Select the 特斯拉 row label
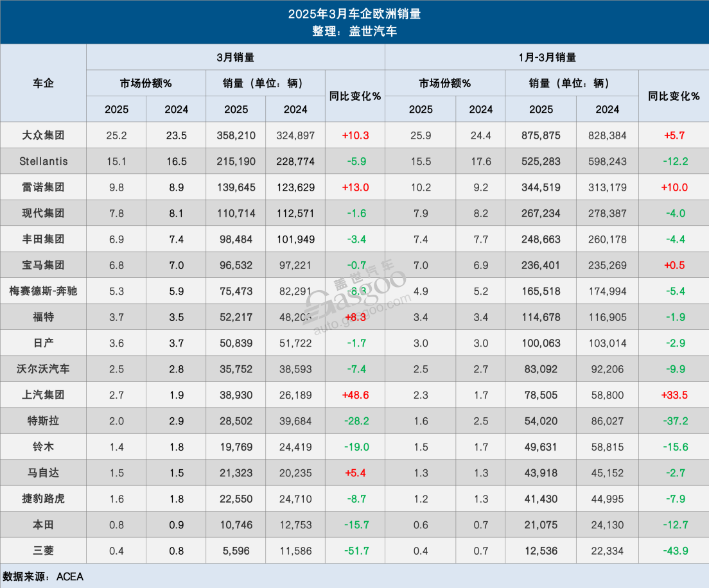The width and height of the screenshot is (709, 588). click(42, 420)
